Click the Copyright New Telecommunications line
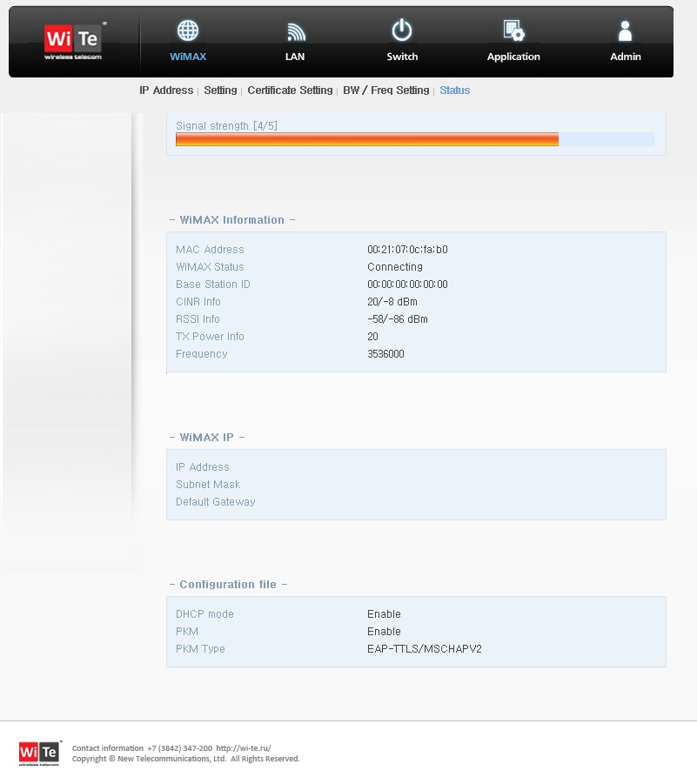This screenshot has width=697, height=784. tap(185, 759)
